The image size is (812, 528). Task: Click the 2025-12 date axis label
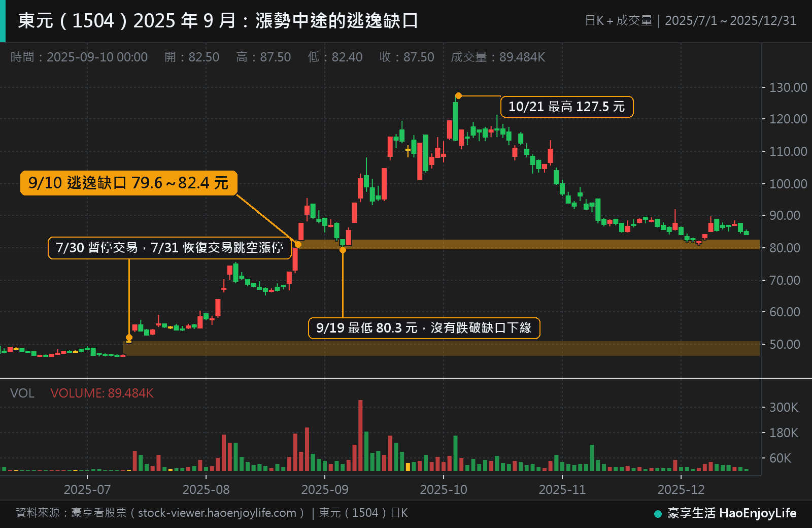[x=681, y=489]
